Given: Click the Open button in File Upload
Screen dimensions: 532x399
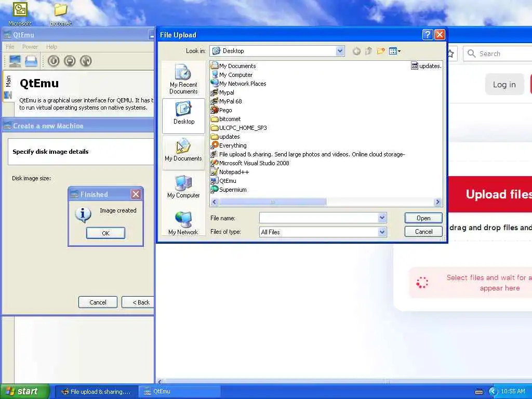Looking at the screenshot, I should 423,218.
